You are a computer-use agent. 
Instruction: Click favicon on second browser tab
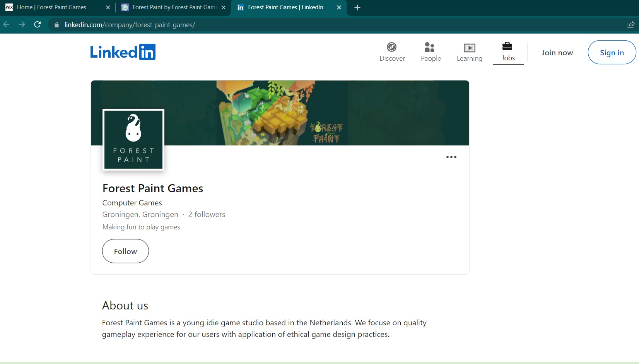click(125, 7)
